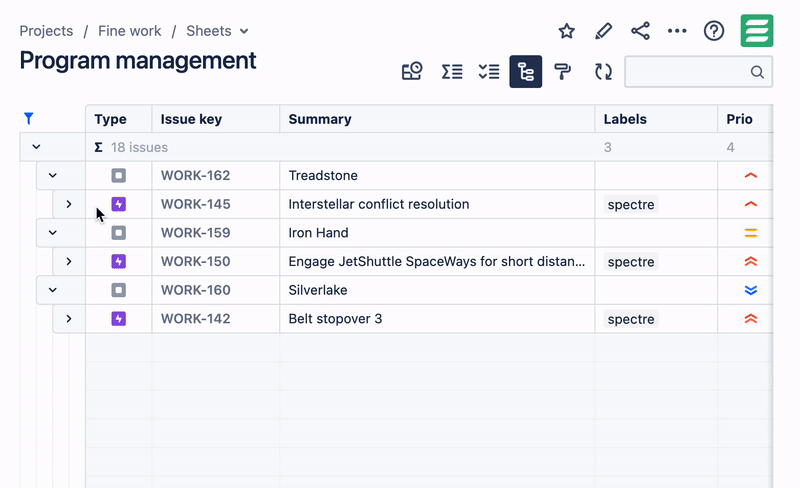
Task: Select the Interstellar conflict resolution summary
Action: pyautogui.click(x=437, y=204)
